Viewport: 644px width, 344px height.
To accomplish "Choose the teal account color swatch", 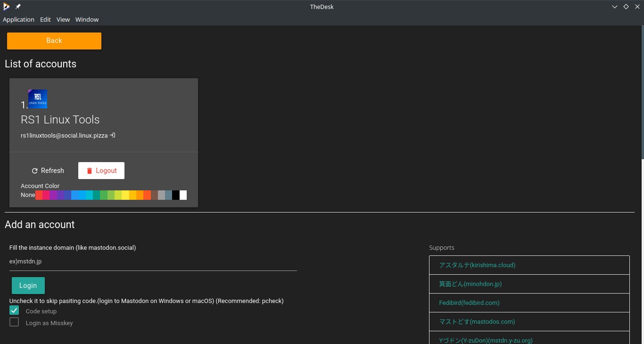I will pyautogui.click(x=97, y=195).
